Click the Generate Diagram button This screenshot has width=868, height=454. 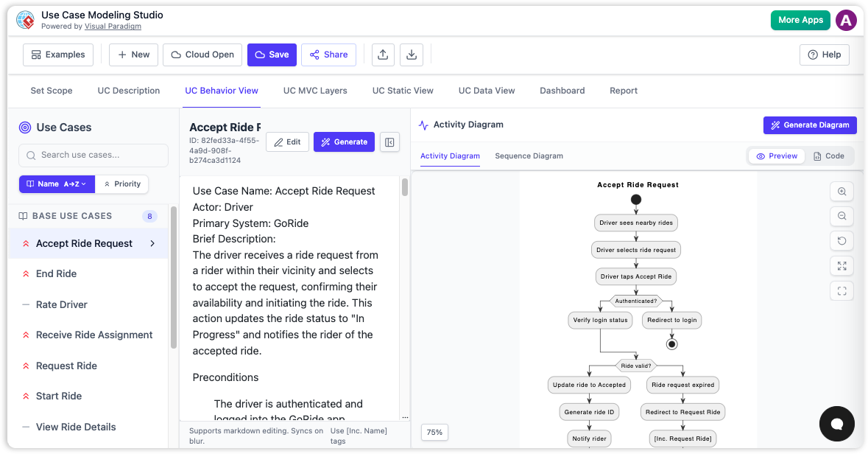(809, 125)
